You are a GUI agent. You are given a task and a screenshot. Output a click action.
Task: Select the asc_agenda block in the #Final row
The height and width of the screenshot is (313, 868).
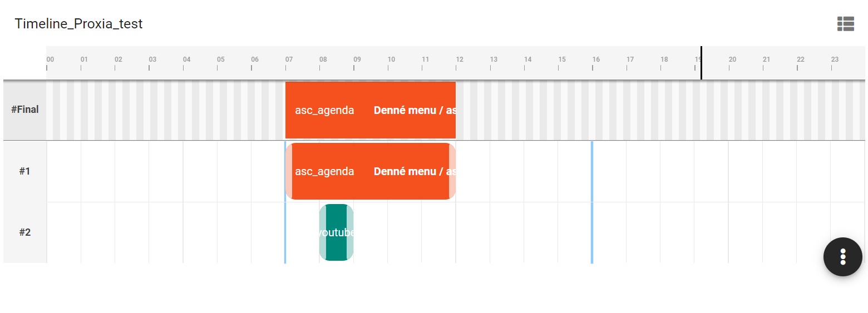point(324,110)
